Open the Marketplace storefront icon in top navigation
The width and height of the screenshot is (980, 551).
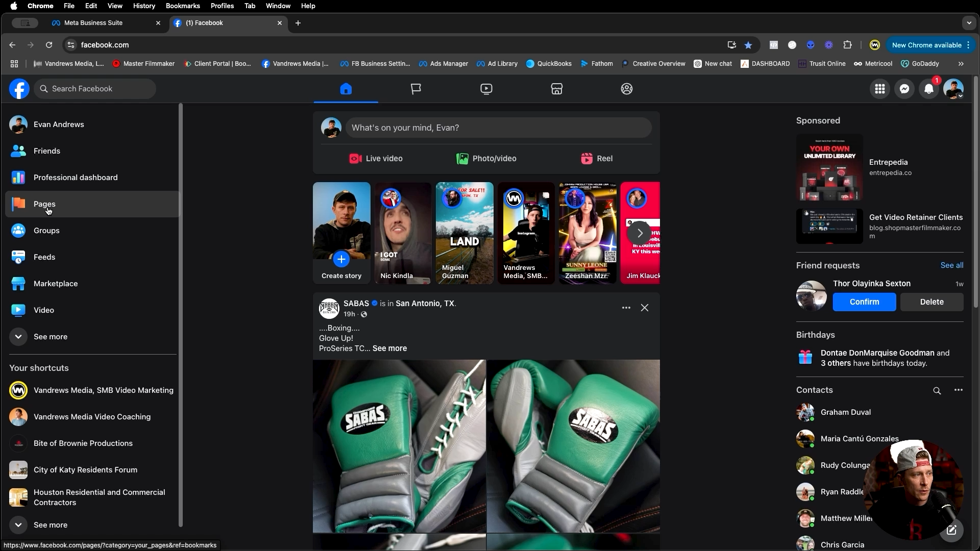[556, 89]
